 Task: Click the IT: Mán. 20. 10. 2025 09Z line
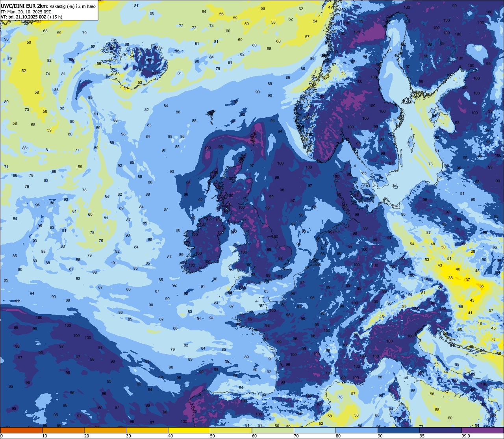tap(26, 11)
